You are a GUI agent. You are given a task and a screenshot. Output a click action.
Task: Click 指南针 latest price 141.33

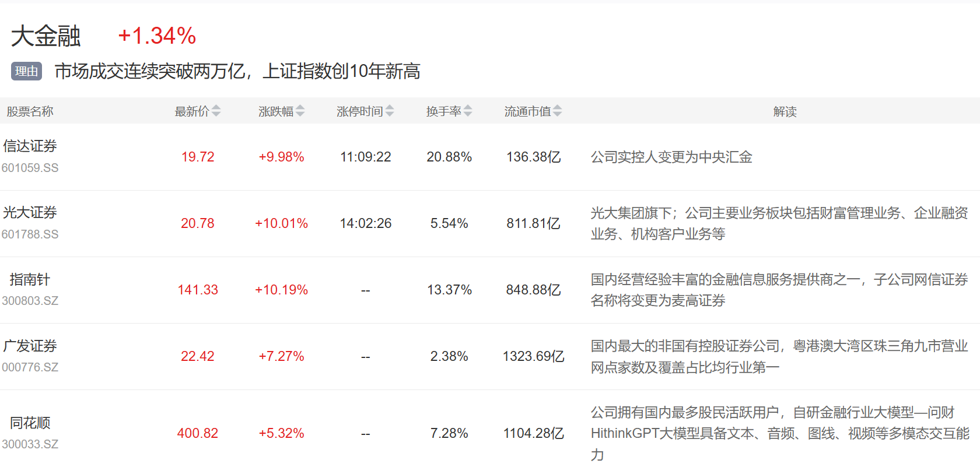pyautogui.click(x=198, y=290)
